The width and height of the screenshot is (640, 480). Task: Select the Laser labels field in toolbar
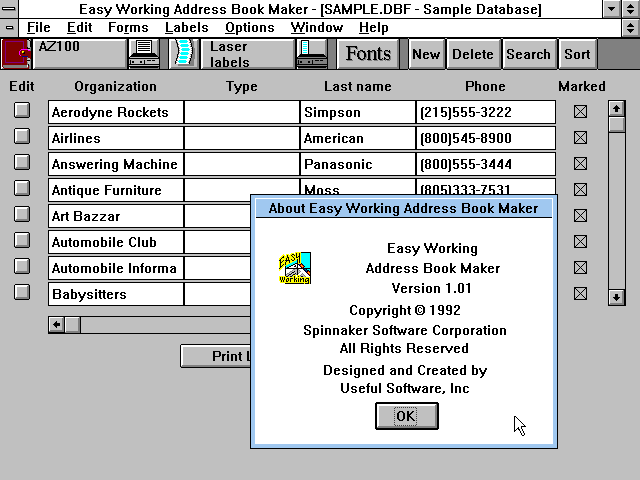247,54
